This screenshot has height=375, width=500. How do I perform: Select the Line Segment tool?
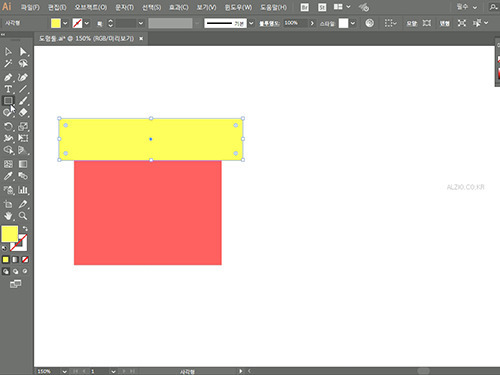pyautogui.click(x=23, y=89)
